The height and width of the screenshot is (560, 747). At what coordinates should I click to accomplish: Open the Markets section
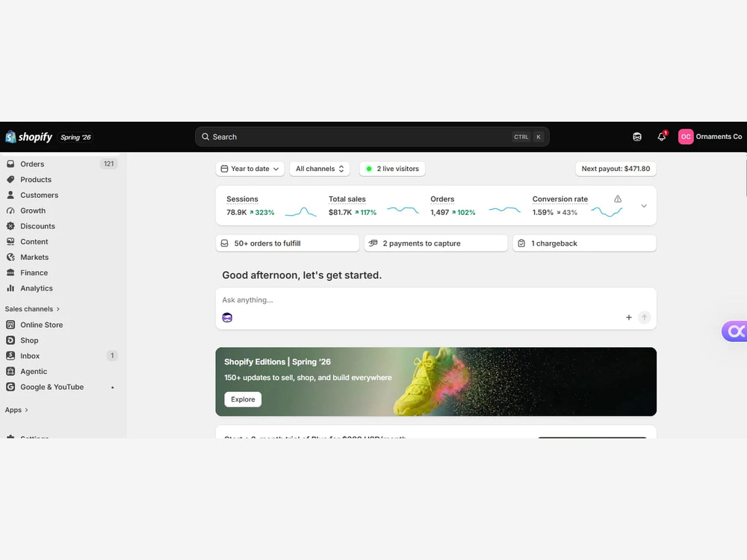tap(34, 257)
